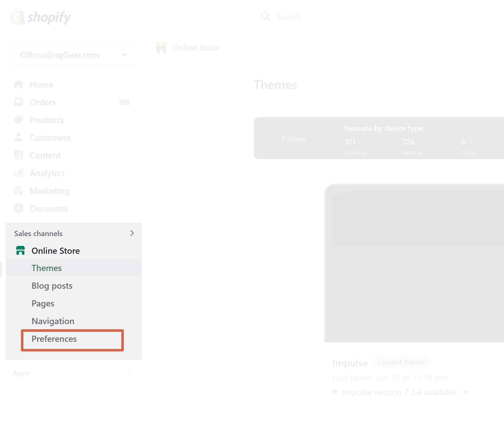Click the 726 Mobile sessions value

point(409,142)
